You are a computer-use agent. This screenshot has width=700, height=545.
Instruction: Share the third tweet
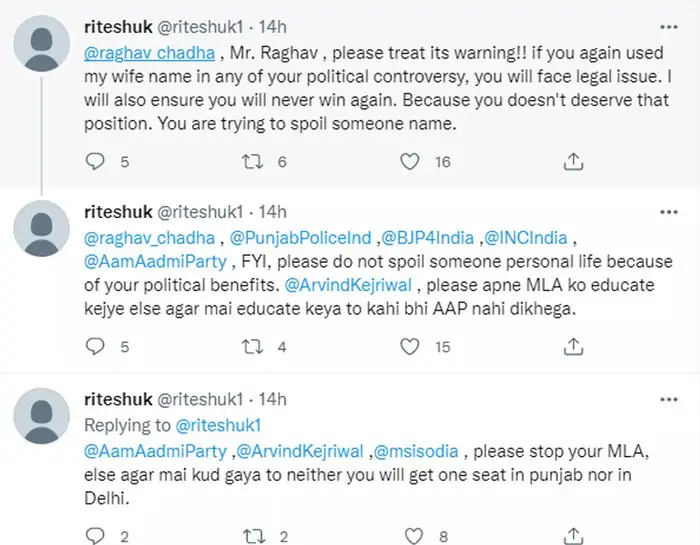point(574,536)
